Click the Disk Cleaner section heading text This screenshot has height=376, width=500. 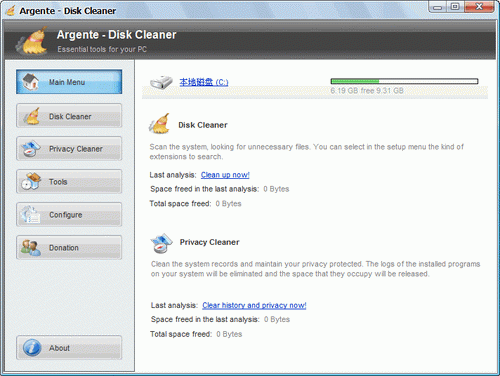[203, 125]
